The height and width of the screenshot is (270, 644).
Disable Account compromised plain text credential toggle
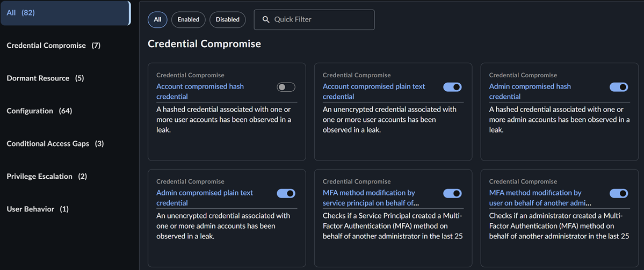[452, 87]
